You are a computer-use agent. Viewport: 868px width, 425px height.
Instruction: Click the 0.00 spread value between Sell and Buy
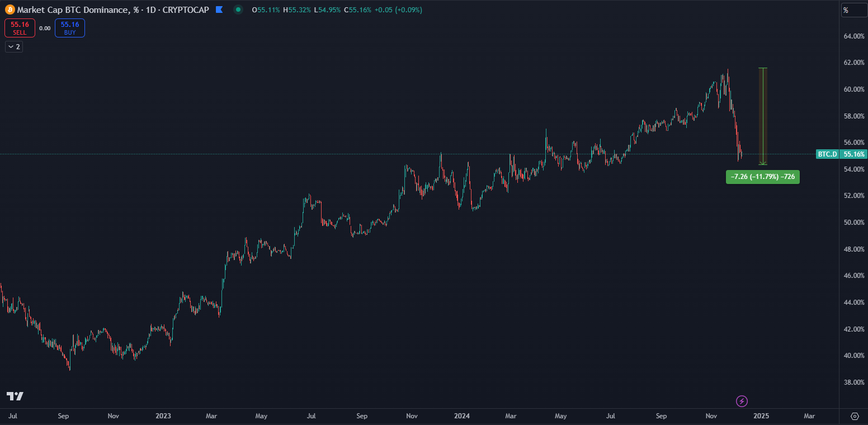[45, 28]
